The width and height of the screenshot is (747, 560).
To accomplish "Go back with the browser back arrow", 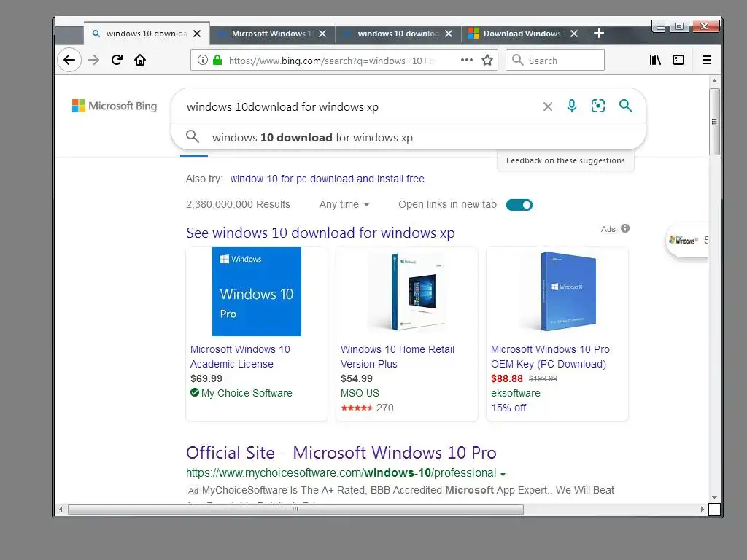I will pos(69,60).
